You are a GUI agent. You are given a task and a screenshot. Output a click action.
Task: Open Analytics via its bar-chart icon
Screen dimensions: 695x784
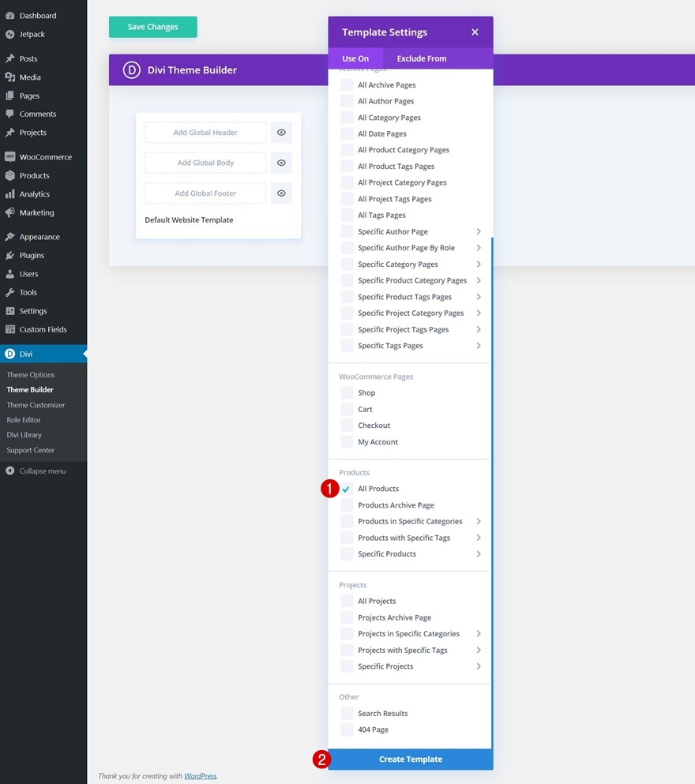pyautogui.click(x=10, y=194)
